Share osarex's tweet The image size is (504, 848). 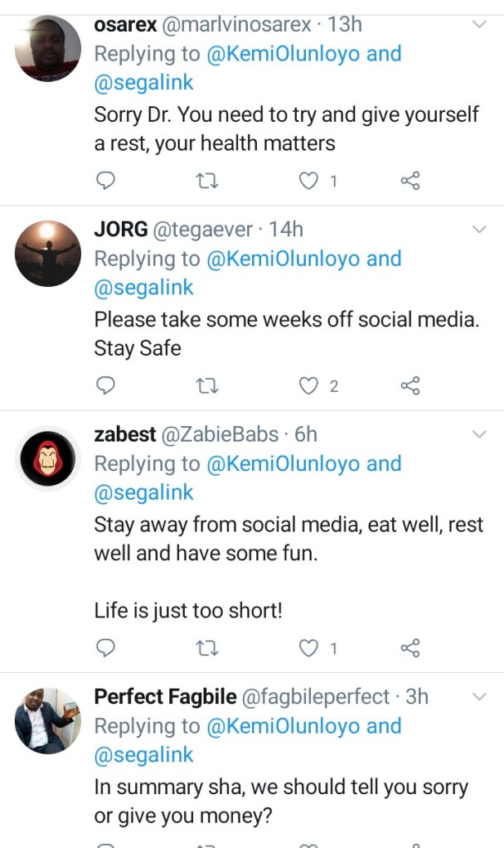pyautogui.click(x=410, y=180)
